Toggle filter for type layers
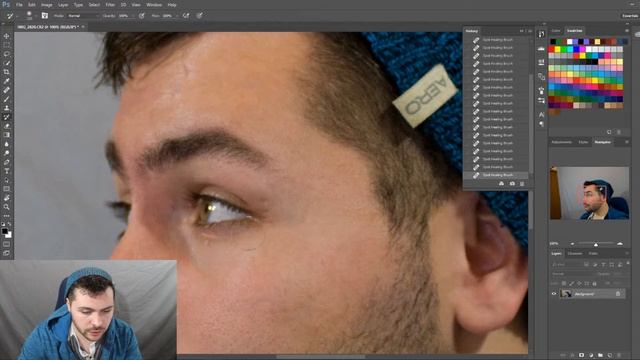This screenshot has height=360, width=640. 603,264
